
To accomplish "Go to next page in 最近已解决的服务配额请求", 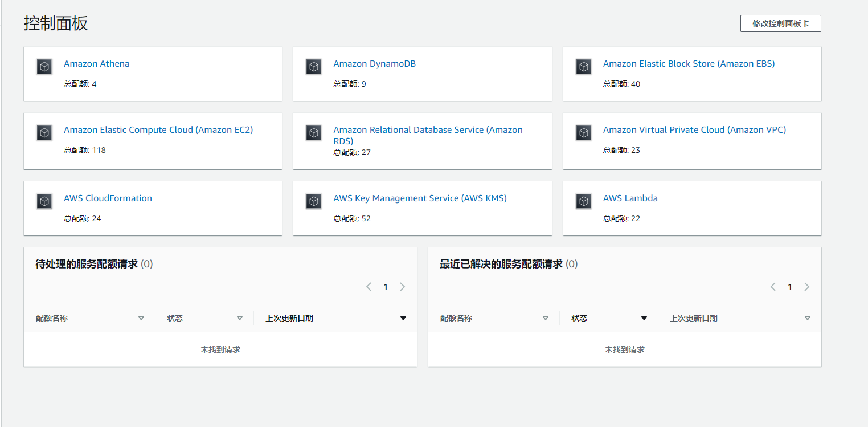I will click(x=806, y=287).
